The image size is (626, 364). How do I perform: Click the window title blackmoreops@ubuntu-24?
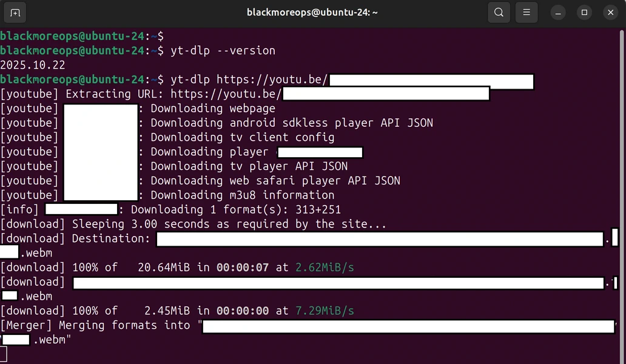312,12
